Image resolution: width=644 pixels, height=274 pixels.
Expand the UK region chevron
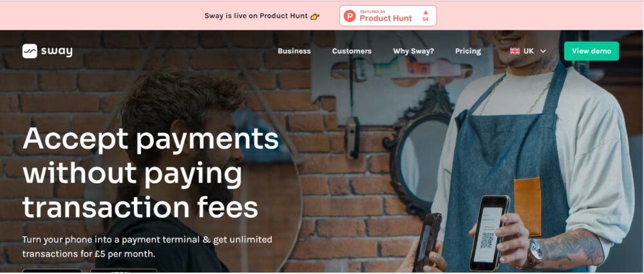click(543, 51)
